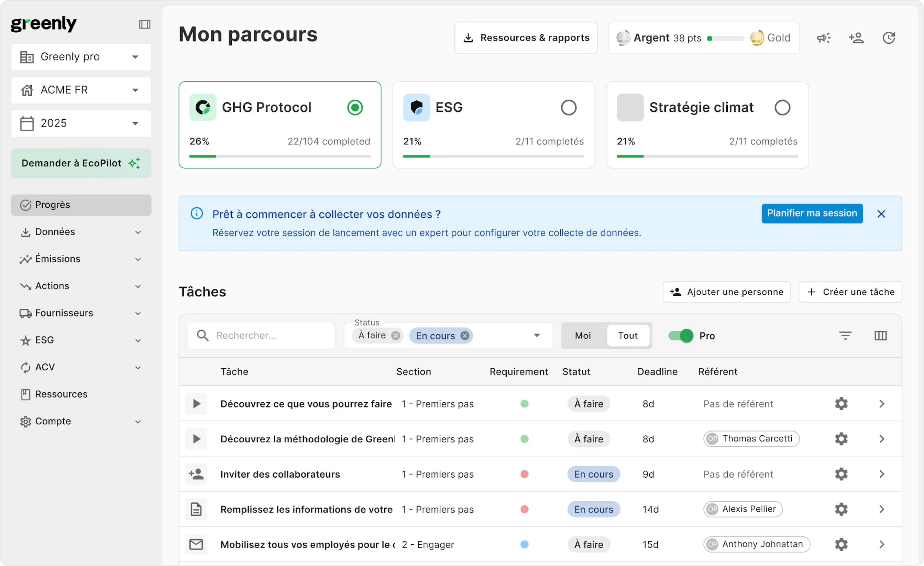
Task: Open announcements megaphone icon
Action: click(x=824, y=38)
